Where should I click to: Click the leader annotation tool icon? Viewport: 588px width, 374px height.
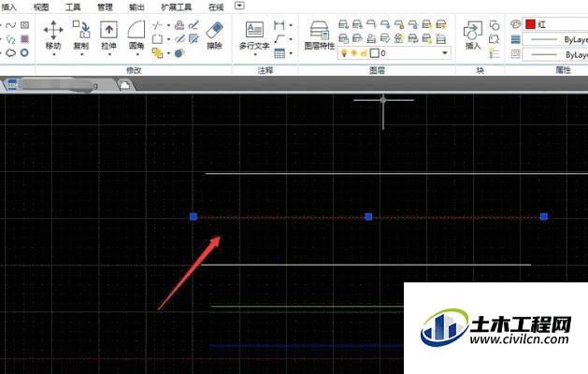coord(279,39)
